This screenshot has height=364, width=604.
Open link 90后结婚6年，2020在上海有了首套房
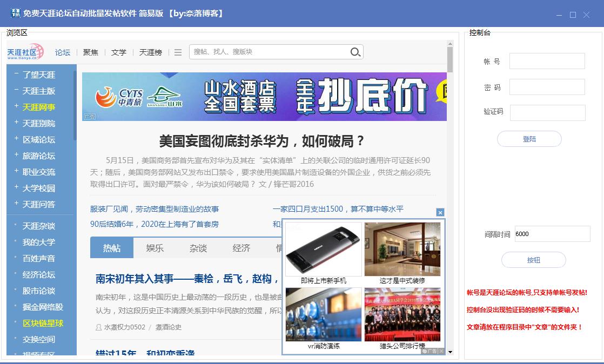[155, 224]
